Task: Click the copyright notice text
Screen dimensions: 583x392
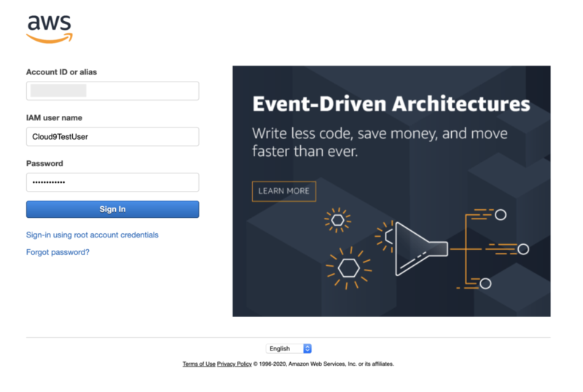Action: [324, 364]
